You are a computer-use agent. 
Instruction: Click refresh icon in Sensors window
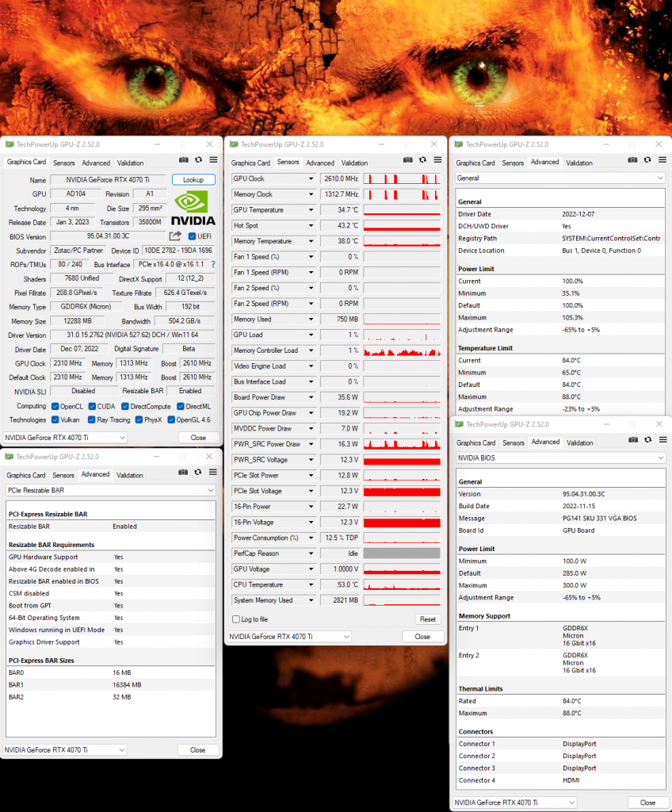[x=422, y=160]
